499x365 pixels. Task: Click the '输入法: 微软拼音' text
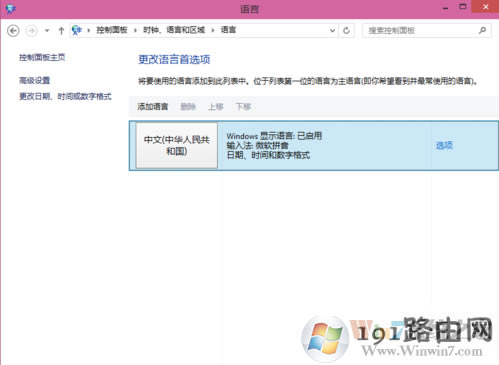click(257, 145)
